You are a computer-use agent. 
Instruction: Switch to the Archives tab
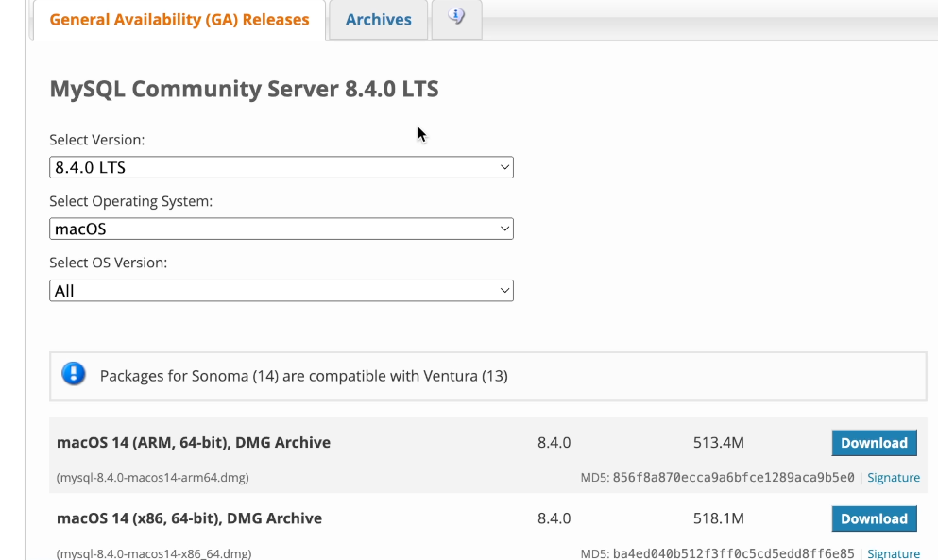[x=378, y=20]
